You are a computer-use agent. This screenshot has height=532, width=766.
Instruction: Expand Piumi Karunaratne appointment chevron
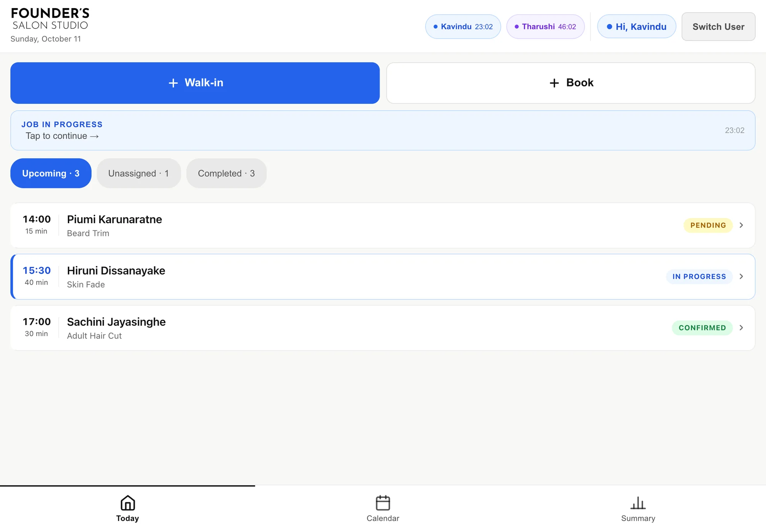[741, 225]
